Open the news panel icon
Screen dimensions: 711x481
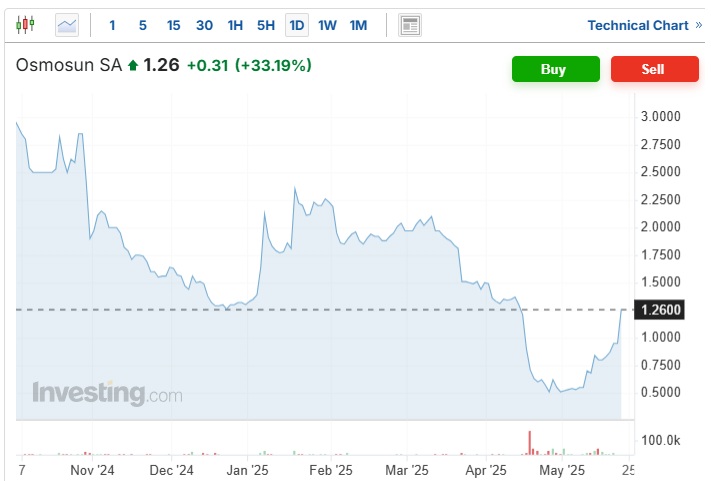[x=409, y=25]
